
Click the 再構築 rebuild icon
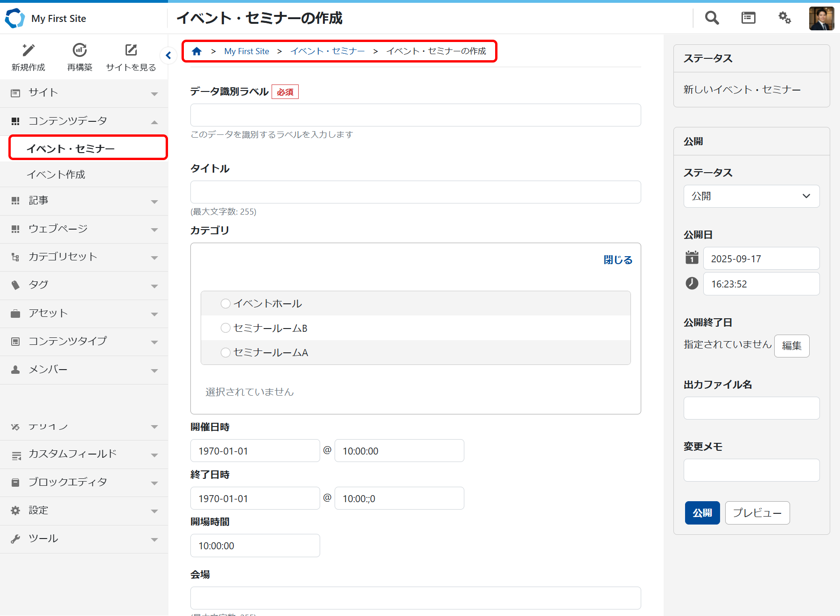coord(80,50)
